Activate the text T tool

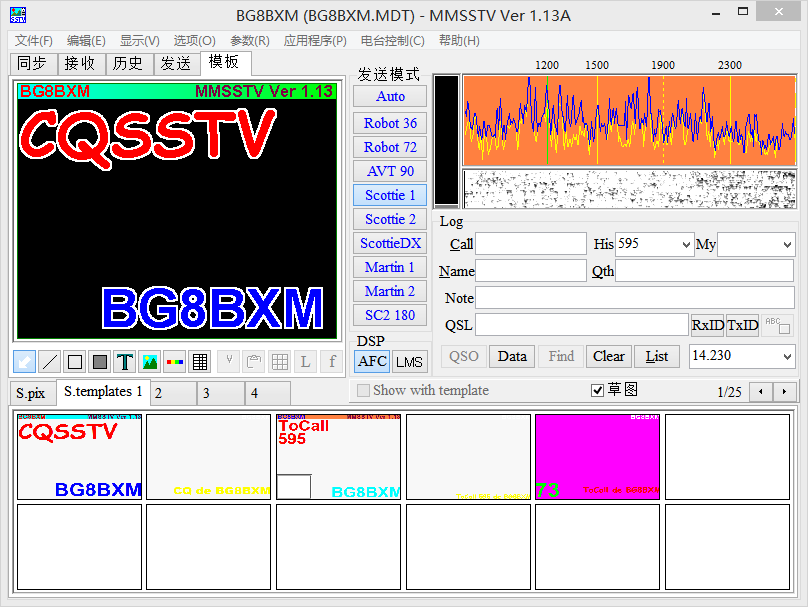click(125, 362)
